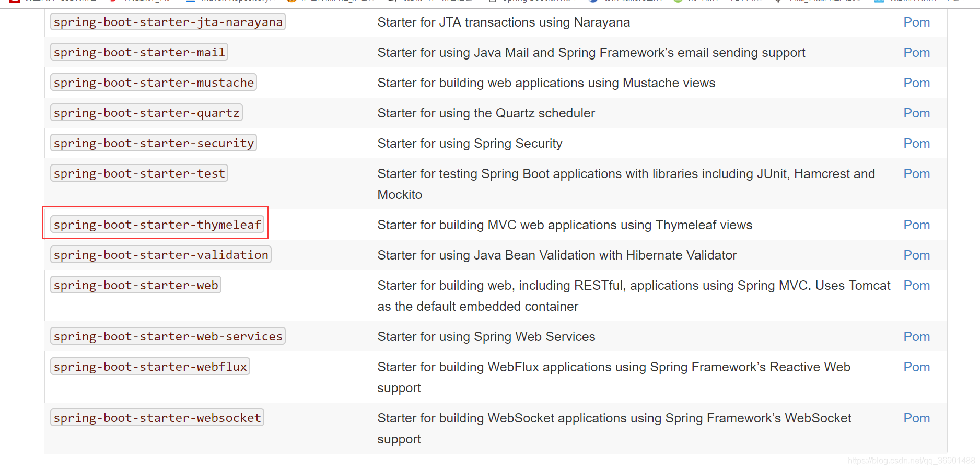Click the spring-boot-starter-web name
The height and width of the screenshot is (470, 980).
pyautogui.click(x=136, y=285)
